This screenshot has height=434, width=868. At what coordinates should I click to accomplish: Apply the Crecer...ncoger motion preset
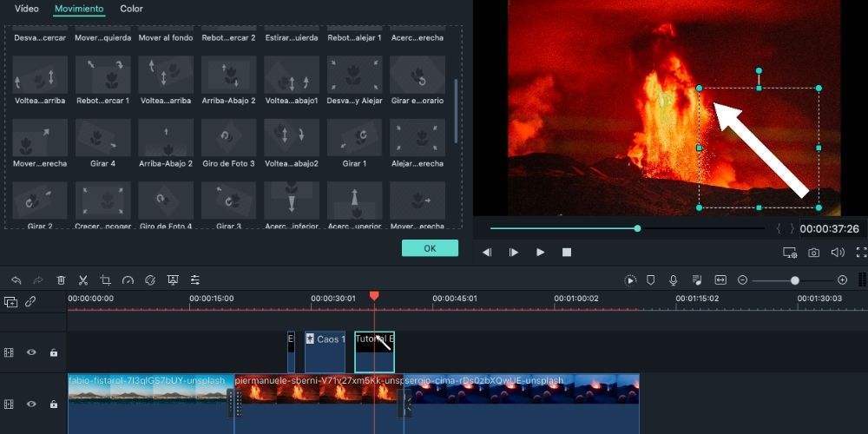click(103, 205)
